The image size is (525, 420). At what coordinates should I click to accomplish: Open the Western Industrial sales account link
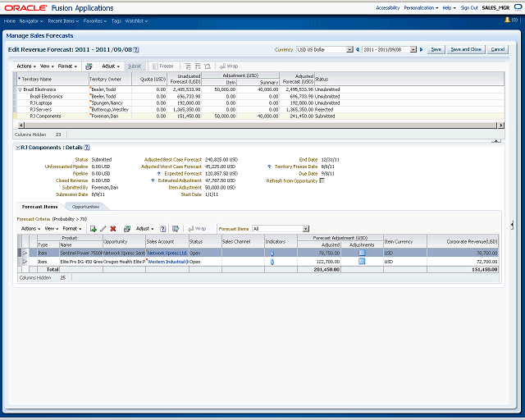(168, 262)
